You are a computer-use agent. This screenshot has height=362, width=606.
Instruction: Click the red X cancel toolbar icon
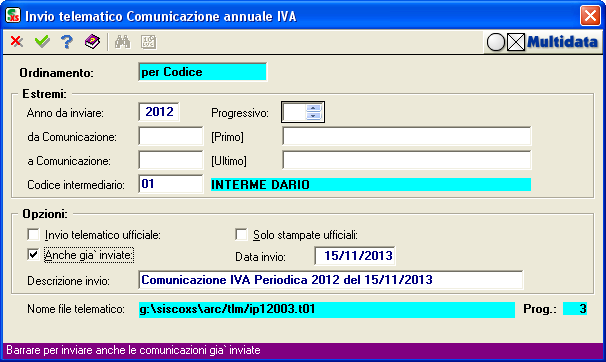(17, 41)
